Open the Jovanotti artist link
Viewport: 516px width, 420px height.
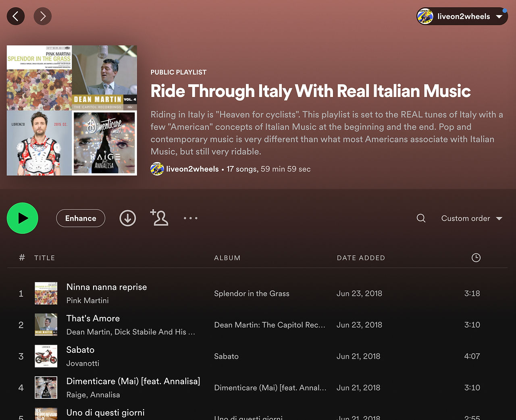coord(83,363)
